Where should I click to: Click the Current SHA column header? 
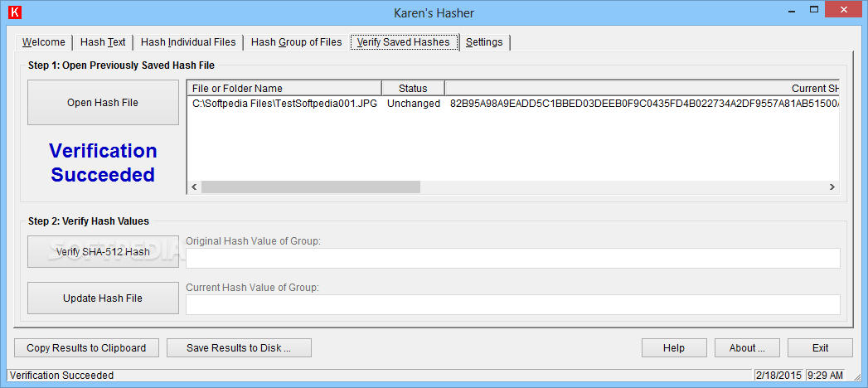[643, 89]
